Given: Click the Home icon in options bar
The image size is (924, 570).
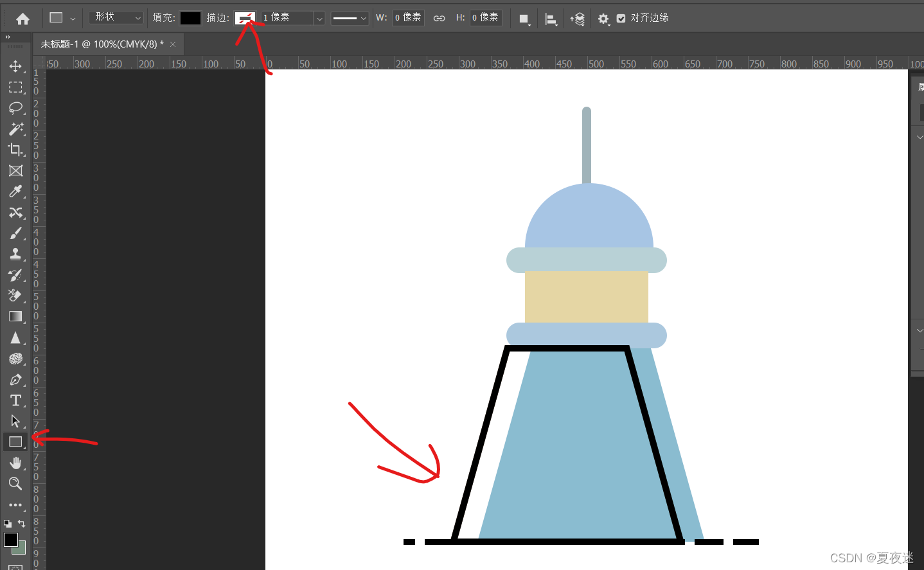Looking at the screenshot, I should tap(22, 19).
